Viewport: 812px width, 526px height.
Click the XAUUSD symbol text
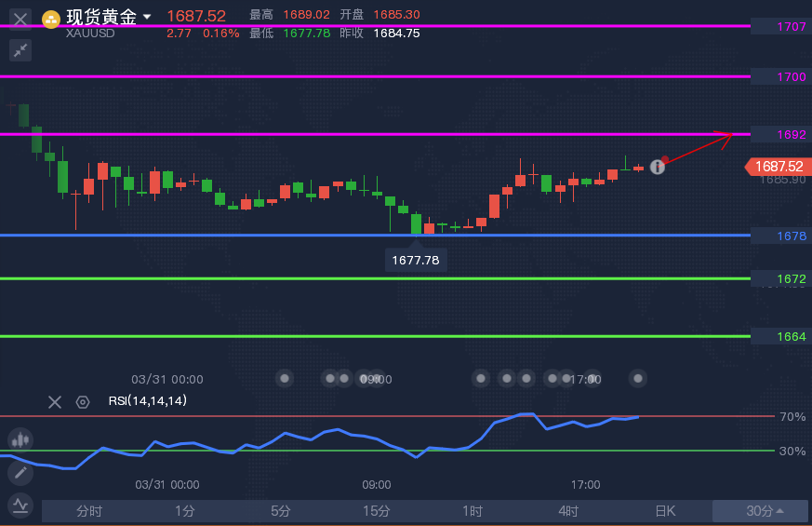[90, 34]
